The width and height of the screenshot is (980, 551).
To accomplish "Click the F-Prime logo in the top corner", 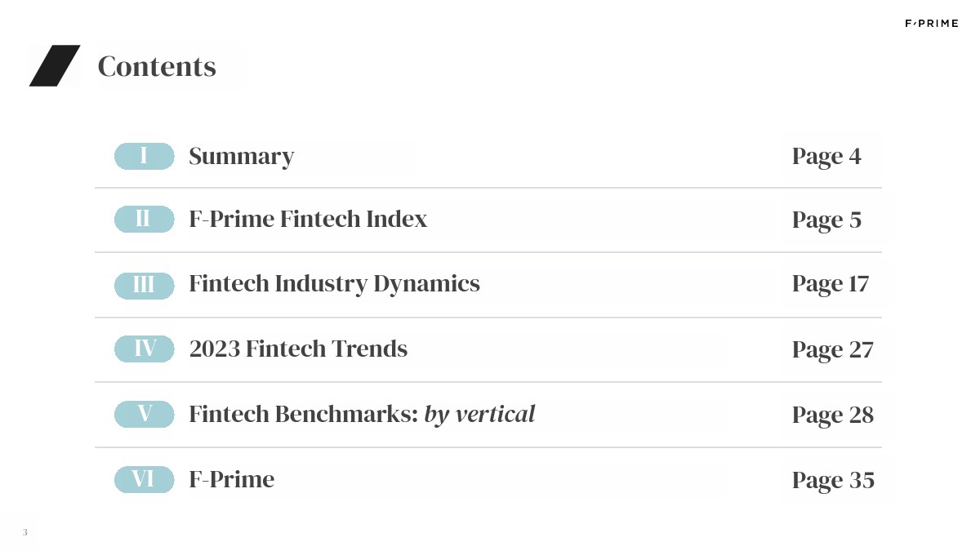I will point(931,24).
